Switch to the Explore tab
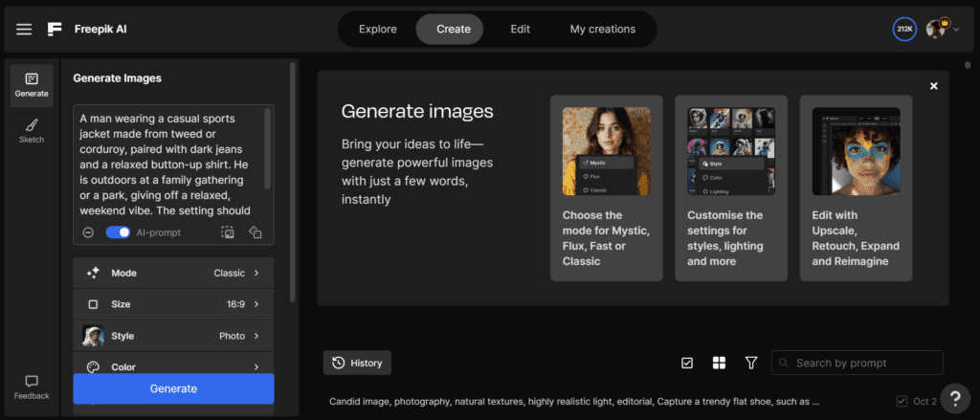980x420 pixels. 377,29
